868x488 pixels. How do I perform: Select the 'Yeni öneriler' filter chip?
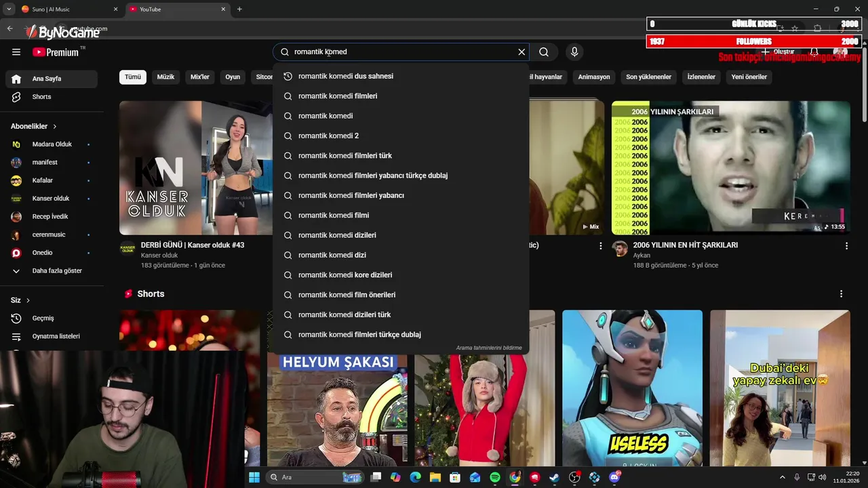point(749,77)
